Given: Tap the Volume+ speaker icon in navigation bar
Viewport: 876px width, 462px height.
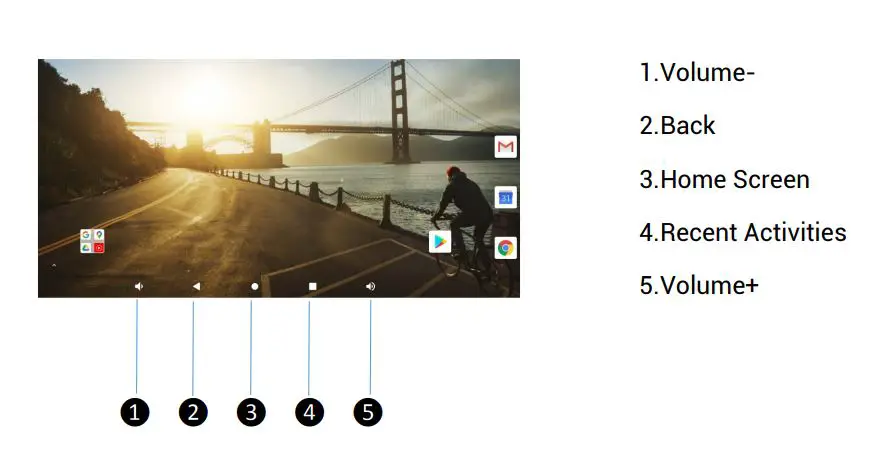Looking at the screenshot, I should pyautogui.click(x=370, y=287).
